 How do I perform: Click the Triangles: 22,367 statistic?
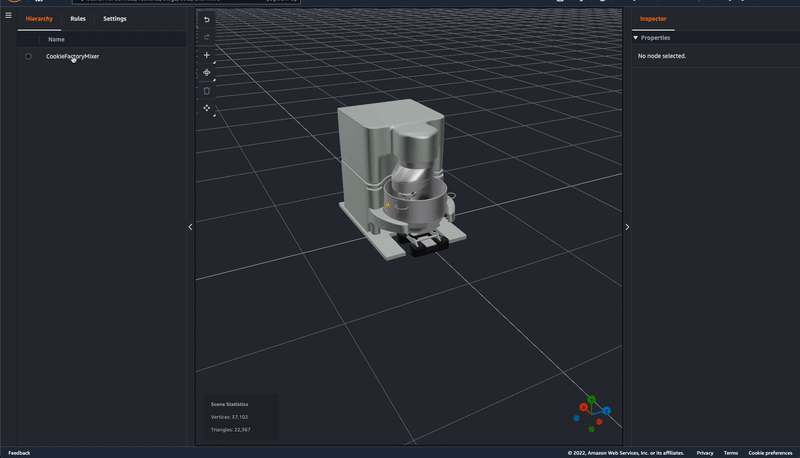point(231,429)
